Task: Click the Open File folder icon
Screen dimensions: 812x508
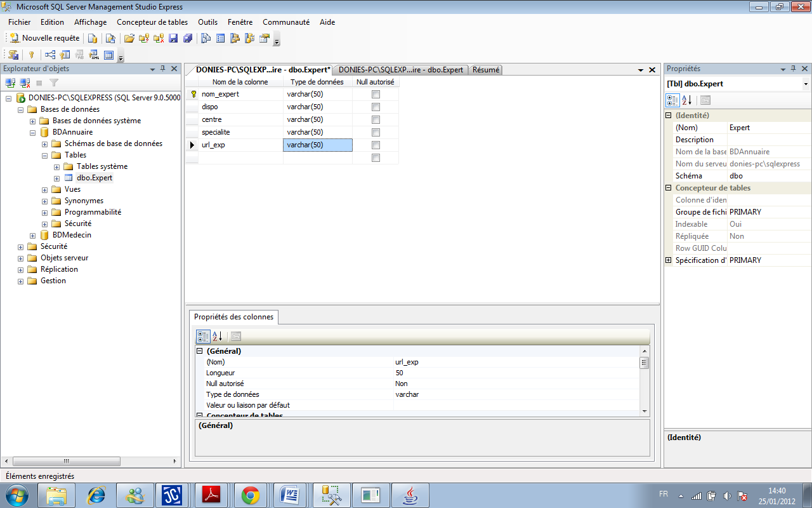Action: (x=129, y=38)
